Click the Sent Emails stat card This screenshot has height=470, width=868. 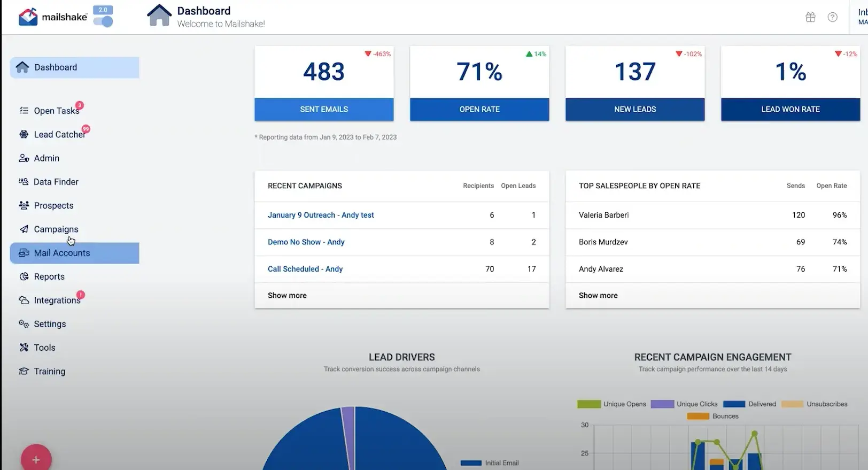(324, 83)
